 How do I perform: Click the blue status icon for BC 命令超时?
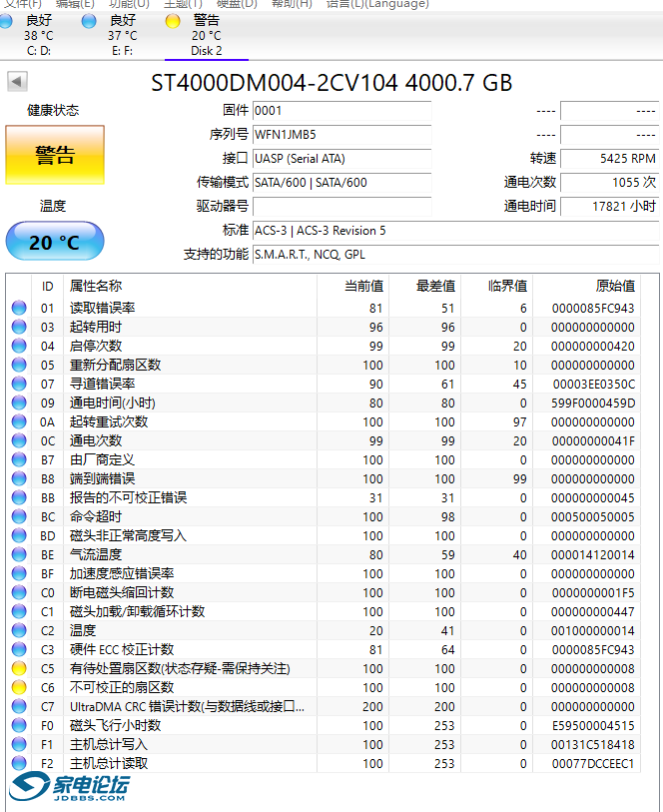click(x=19, y=516)
